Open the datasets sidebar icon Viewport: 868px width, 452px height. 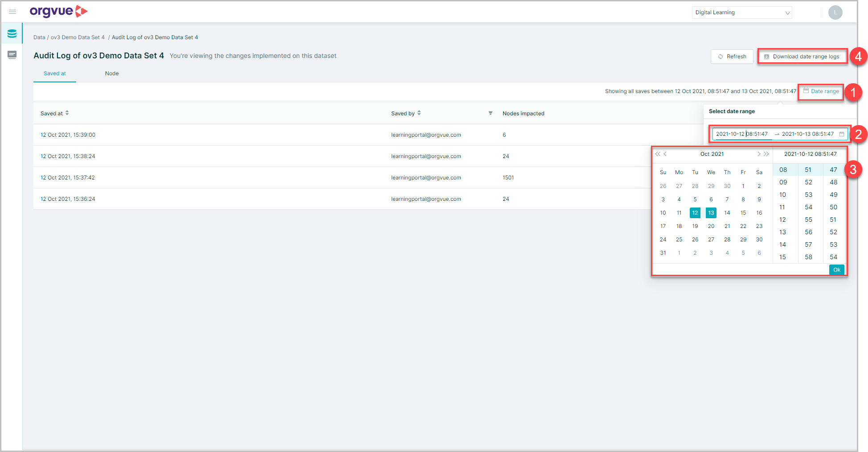point(12,33)
